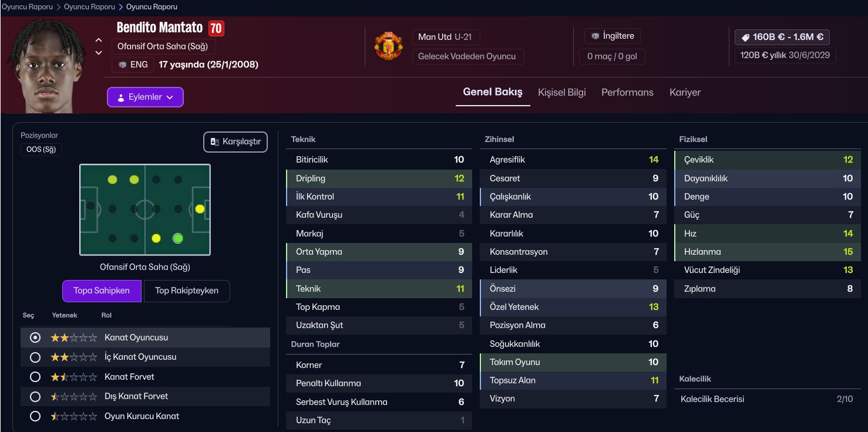868x432 pixels.
Task: Select the Kanat Oyuncusu role radio button
Action: (35, 338)
